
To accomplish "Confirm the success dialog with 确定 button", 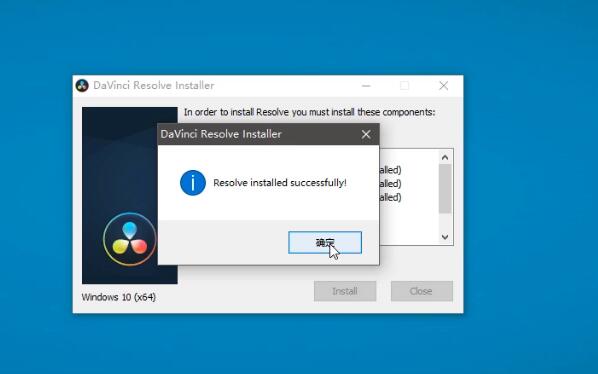I will pyautogui.click(x=325, y=242).
